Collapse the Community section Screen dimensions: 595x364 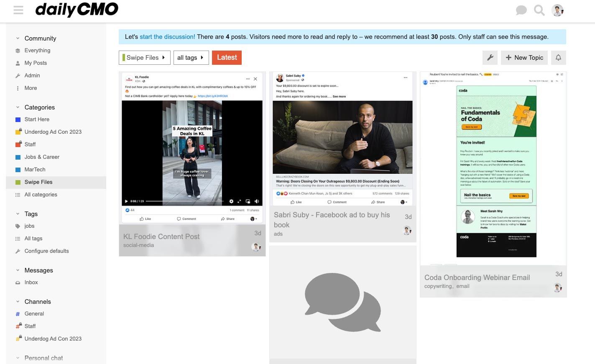(x=18, y=38)
